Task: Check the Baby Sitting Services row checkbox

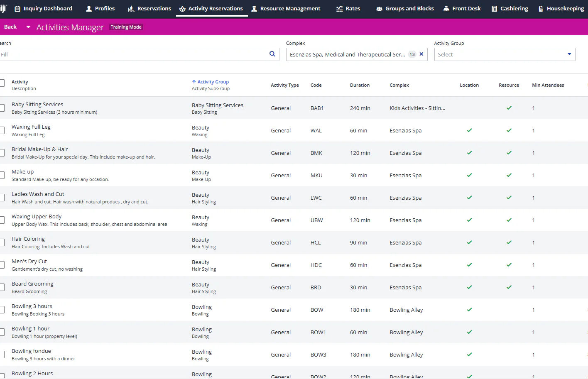Action: 2,108
